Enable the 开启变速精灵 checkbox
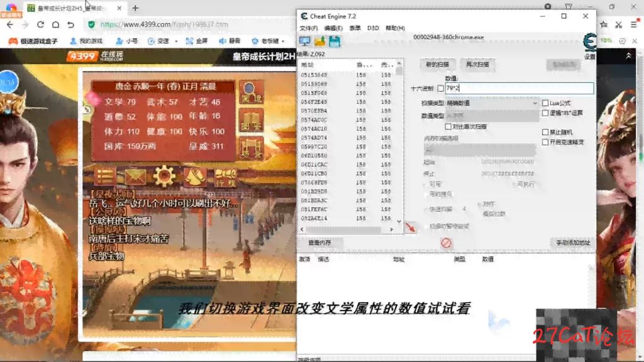644x362 pixels. point(545,142)
